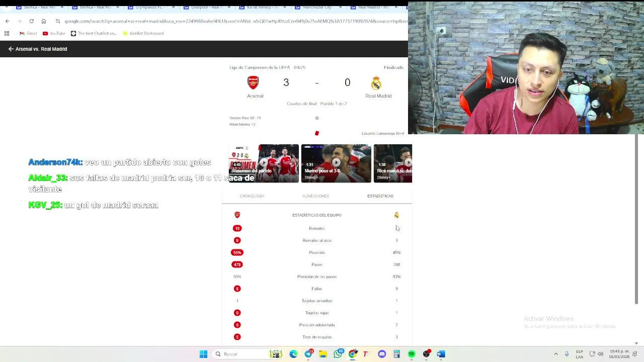Image resolution: width=644 pixels, height=362 pixels.
Task: Open Spotify from taskbar
Action: pyautogui.click(x=412, y=354)
